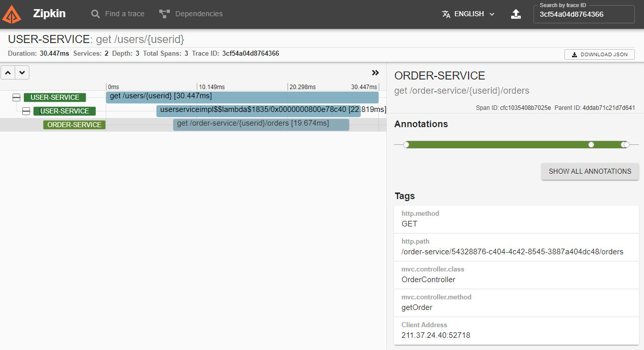This screenshot has height=350, width=644.
Task: Focus the Search by trace ID field
Action: pyautogui.click(x=584, y=14)
